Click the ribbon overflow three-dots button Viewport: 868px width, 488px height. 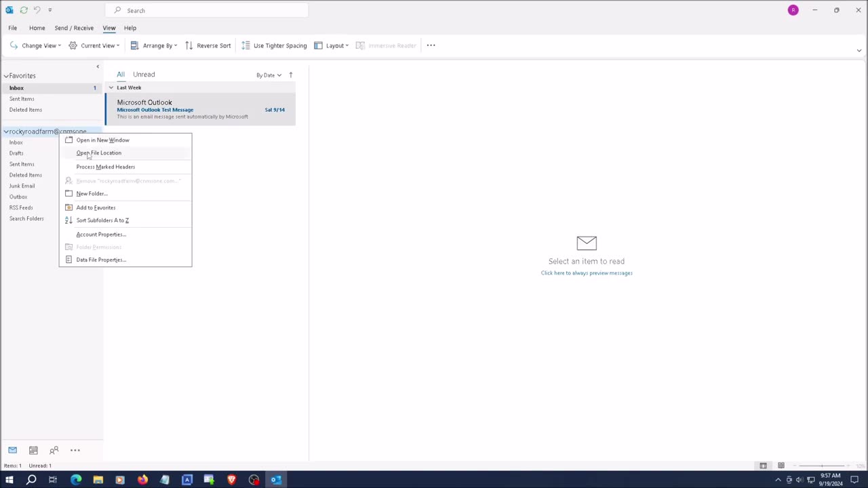tap(431, 45)
